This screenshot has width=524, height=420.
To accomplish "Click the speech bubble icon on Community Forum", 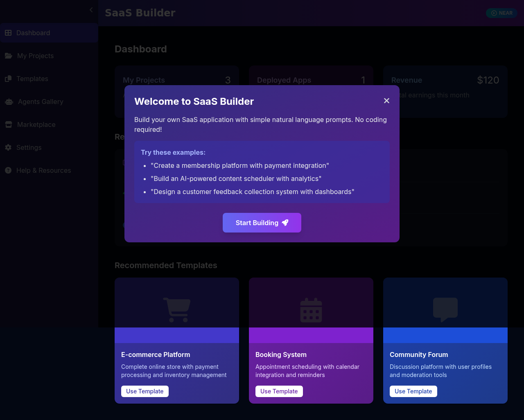I will coord(445,310).
